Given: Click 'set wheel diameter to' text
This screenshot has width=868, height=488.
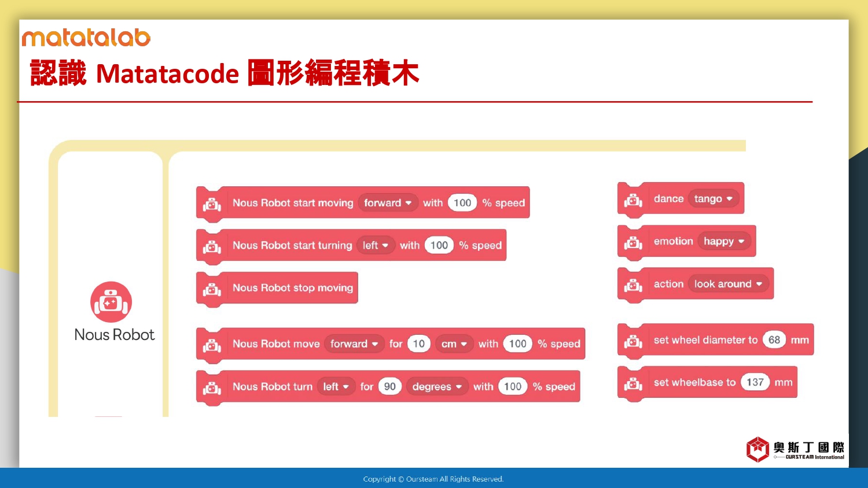Looking at the screenshot, I should 705,340.
